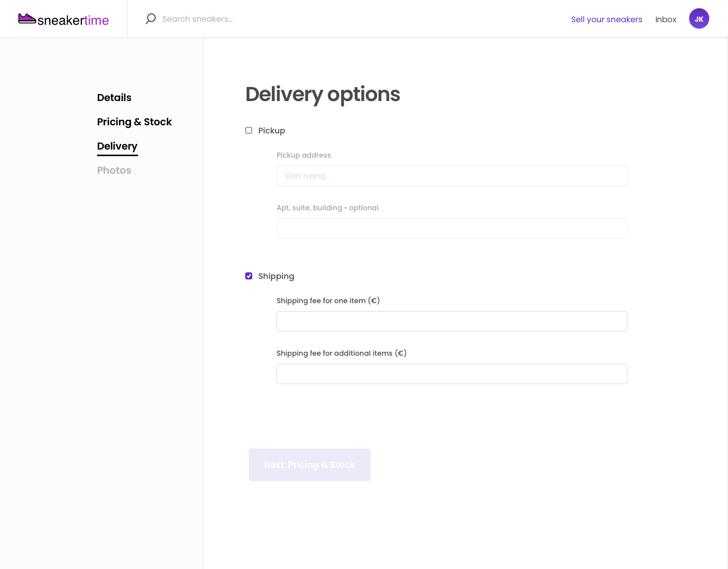Disable the Shipping delivery option
728x569 pixels.
coord(249,276)
